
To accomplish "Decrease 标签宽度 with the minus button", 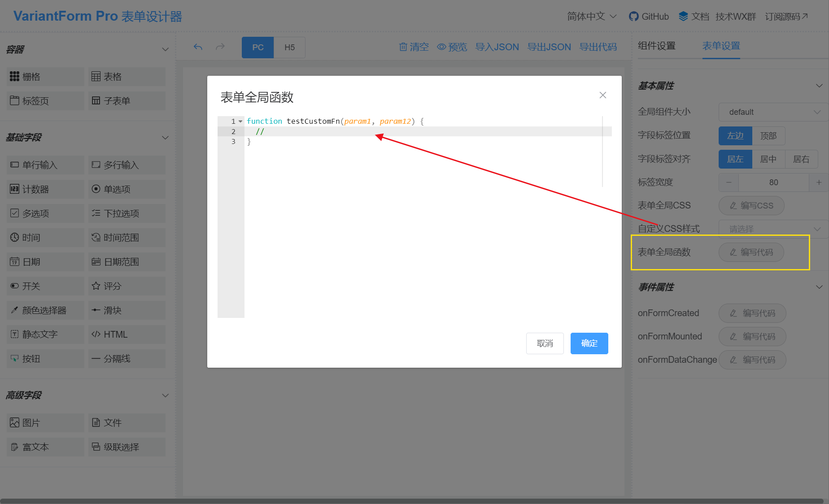I will [729, 182].
